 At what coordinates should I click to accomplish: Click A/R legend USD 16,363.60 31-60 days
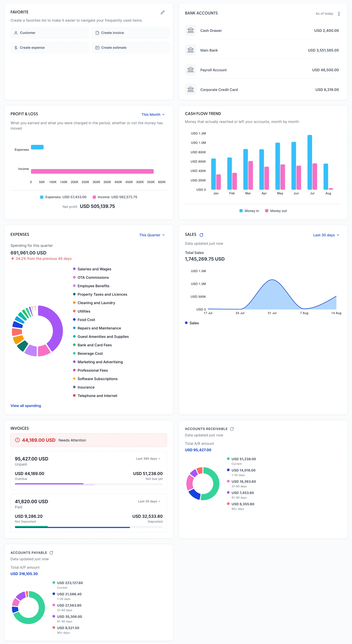[241, 483]
